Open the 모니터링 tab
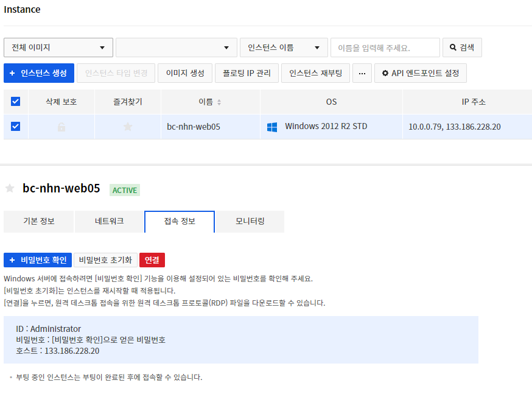Image resolution: width=532 pixels, height=408 pixels. (x=250, y=222)
